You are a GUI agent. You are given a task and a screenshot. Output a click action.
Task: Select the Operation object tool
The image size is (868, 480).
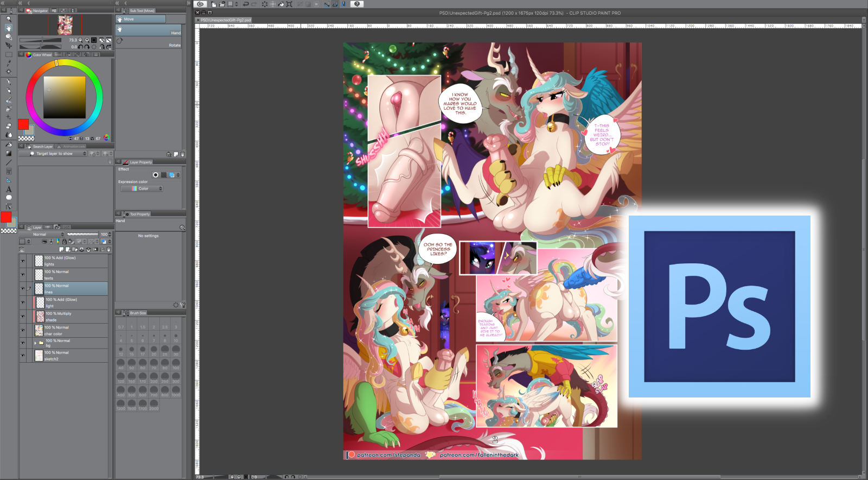[x=9, y=36]
